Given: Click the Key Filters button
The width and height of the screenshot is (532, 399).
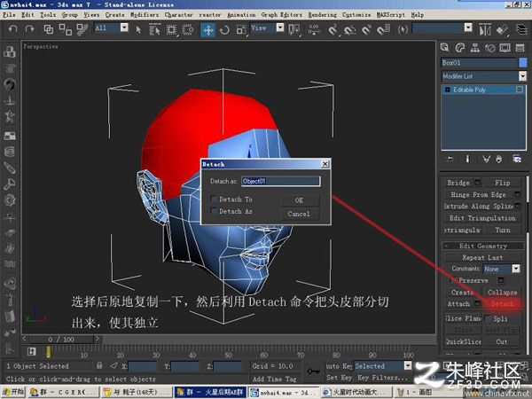Looking at the screenshot, I should pyautogui.click(x=382, y=378).
